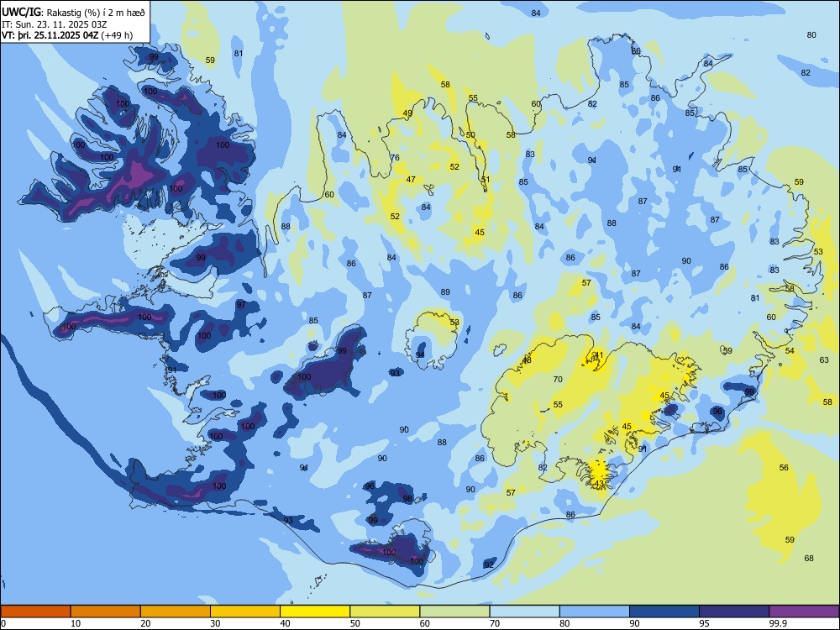The width and height of the screenshot is (840, 630).
Task: Select the 50–60 yellow-green legend swatch
Action: [385, 612]
